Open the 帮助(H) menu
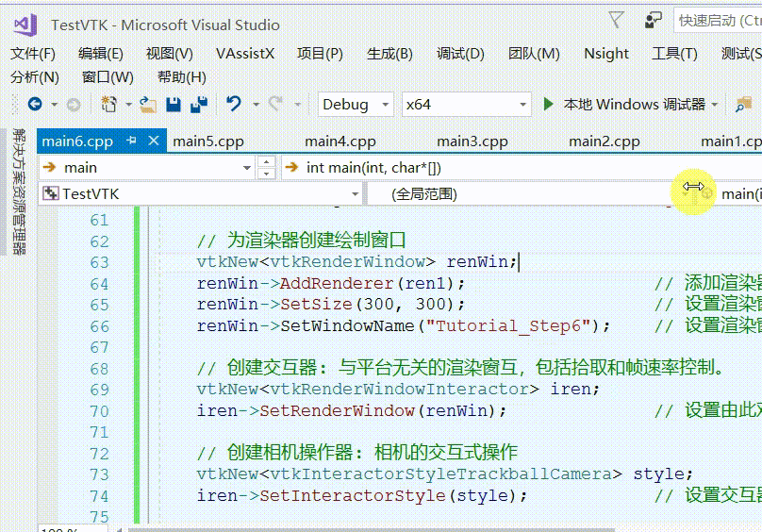Screen dimensions: 762x532 point(182,76)
